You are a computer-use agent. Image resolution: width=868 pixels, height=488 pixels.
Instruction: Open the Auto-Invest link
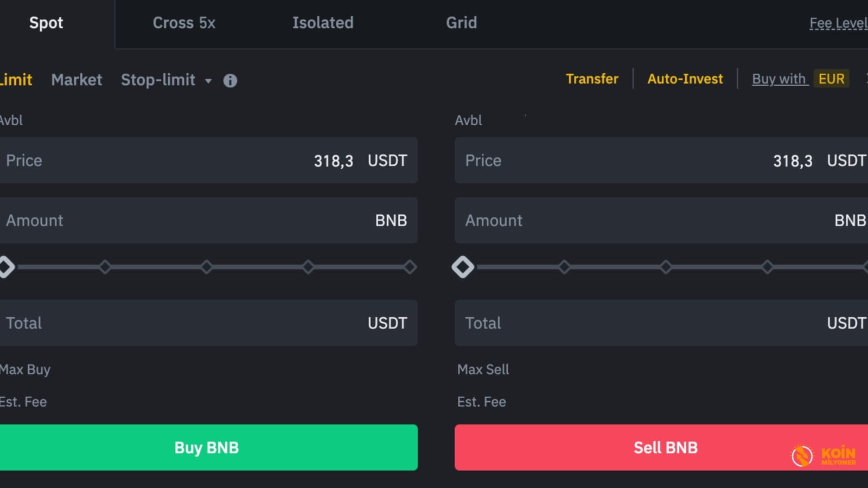(x=685, y=79)
